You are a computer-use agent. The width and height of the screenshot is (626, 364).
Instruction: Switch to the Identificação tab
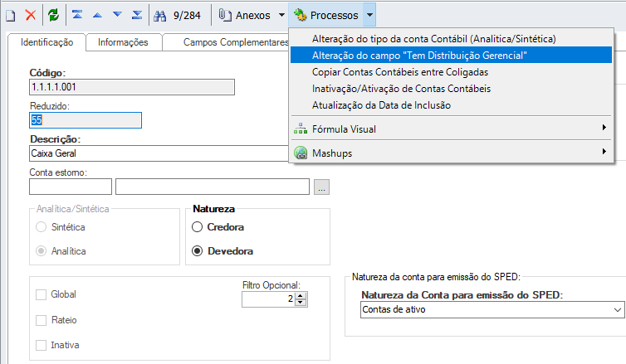46,42
